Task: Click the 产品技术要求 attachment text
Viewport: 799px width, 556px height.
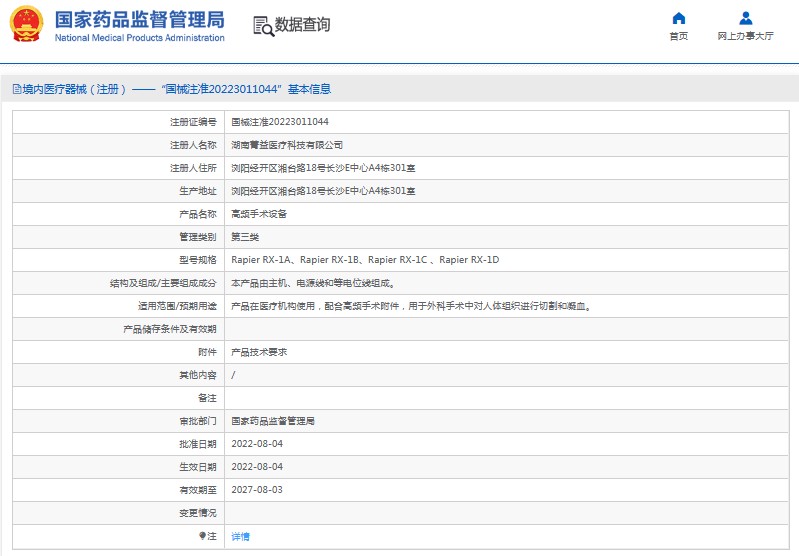Action: (259, 352)
